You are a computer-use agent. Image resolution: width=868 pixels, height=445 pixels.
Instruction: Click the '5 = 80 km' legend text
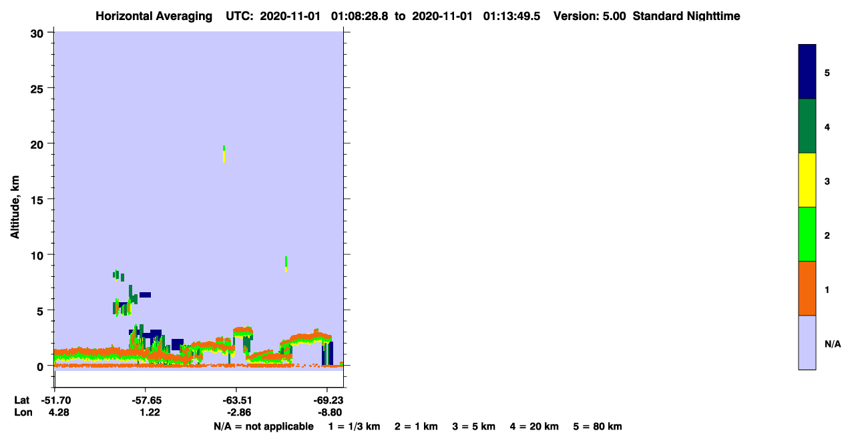[598, 426]
